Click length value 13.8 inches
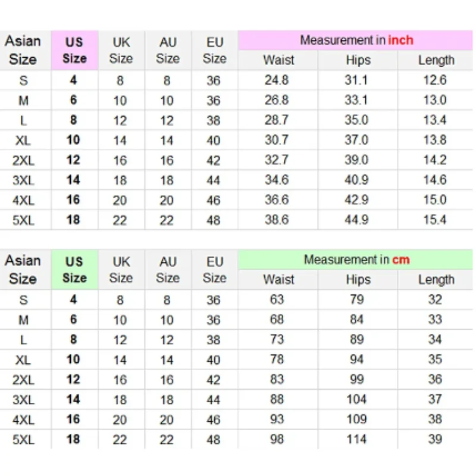 434,140
